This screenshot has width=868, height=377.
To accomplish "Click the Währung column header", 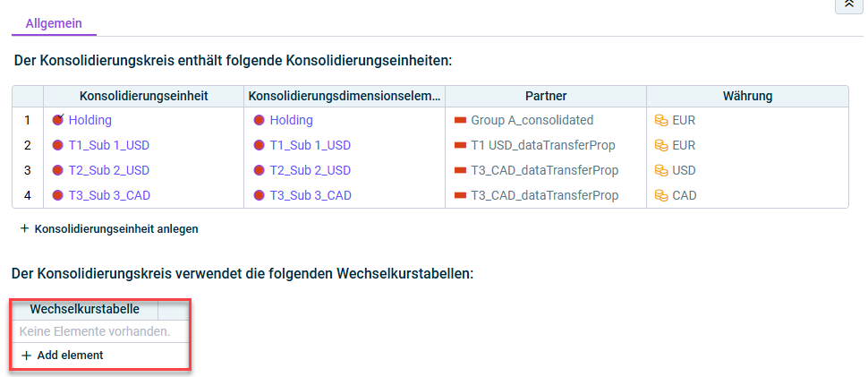I will point(747,96).
